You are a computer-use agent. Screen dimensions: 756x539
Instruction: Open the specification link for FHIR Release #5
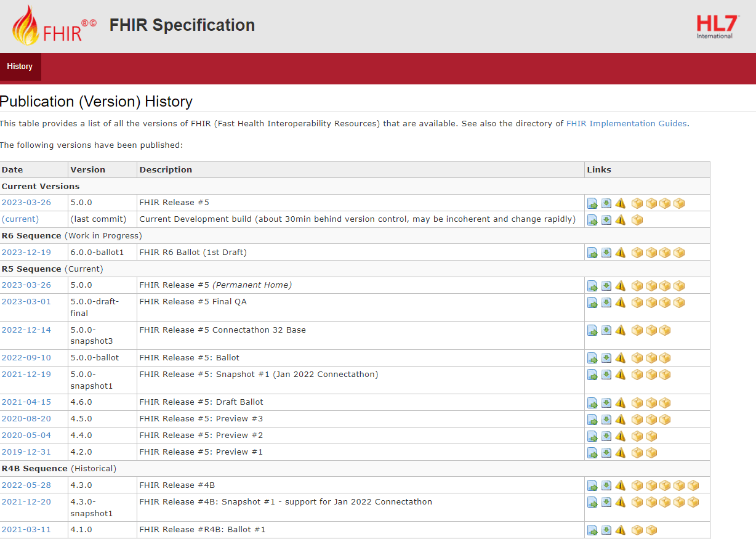point(592,203)
